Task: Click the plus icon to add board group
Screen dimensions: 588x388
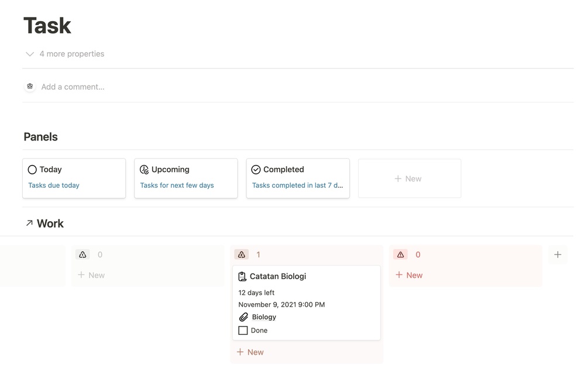Action: 558,255
